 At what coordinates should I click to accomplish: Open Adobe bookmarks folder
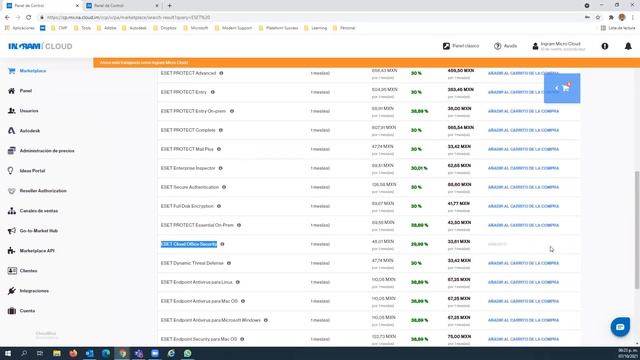tap(107, 28)
